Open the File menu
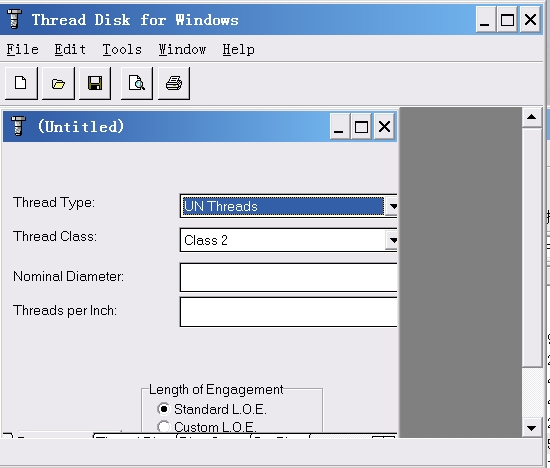Image resolution: width=550 pixels, height=468 pixels. tap(22, 49)
